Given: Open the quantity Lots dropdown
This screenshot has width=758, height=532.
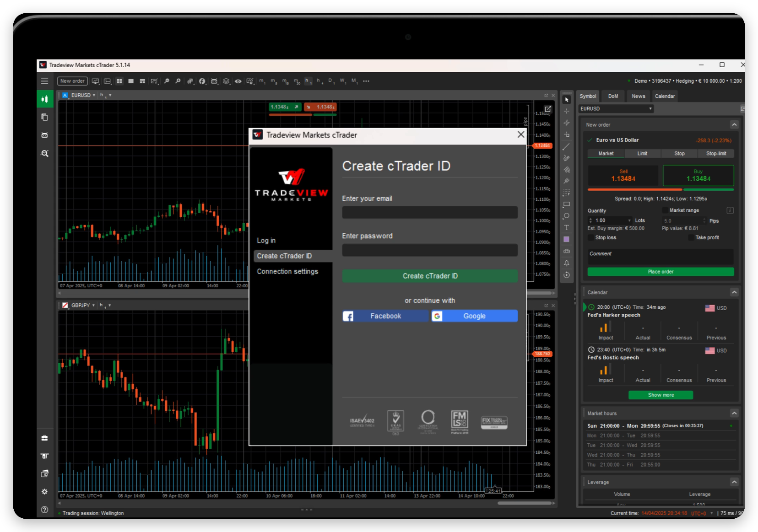Looking at the screenshot, I should pos(629,220).
